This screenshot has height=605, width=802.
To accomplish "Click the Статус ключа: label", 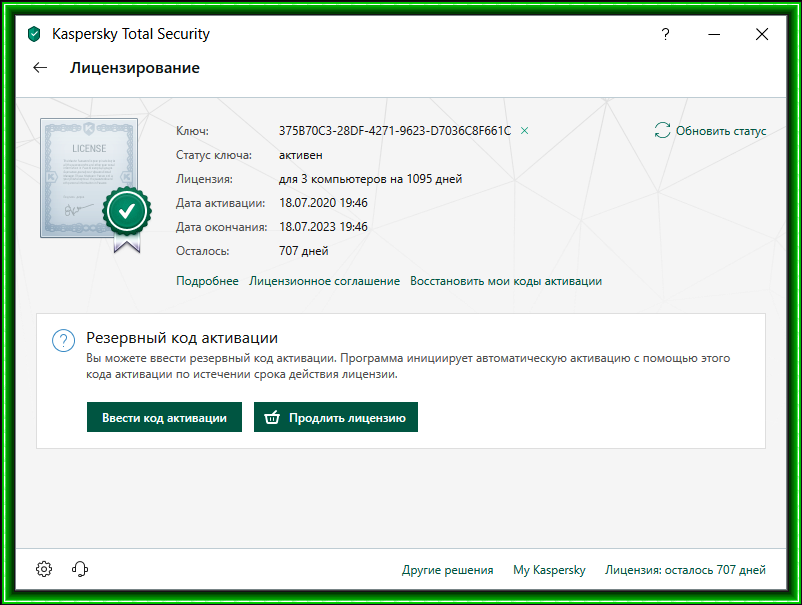I will point(214,155).
